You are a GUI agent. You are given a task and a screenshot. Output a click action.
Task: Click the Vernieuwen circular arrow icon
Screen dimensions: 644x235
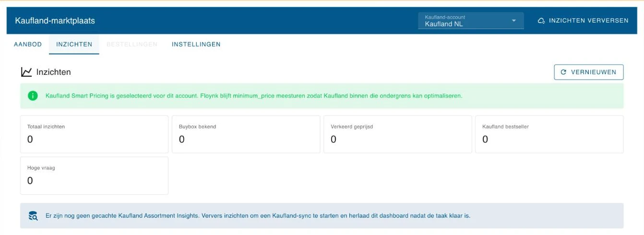563,72
